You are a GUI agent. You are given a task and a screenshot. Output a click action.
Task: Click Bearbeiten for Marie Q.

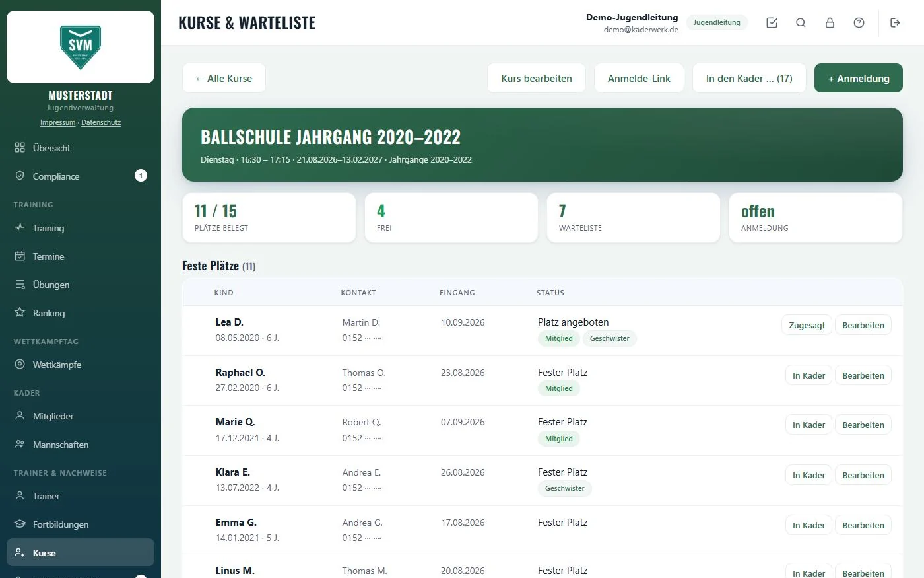pos(863,425)
